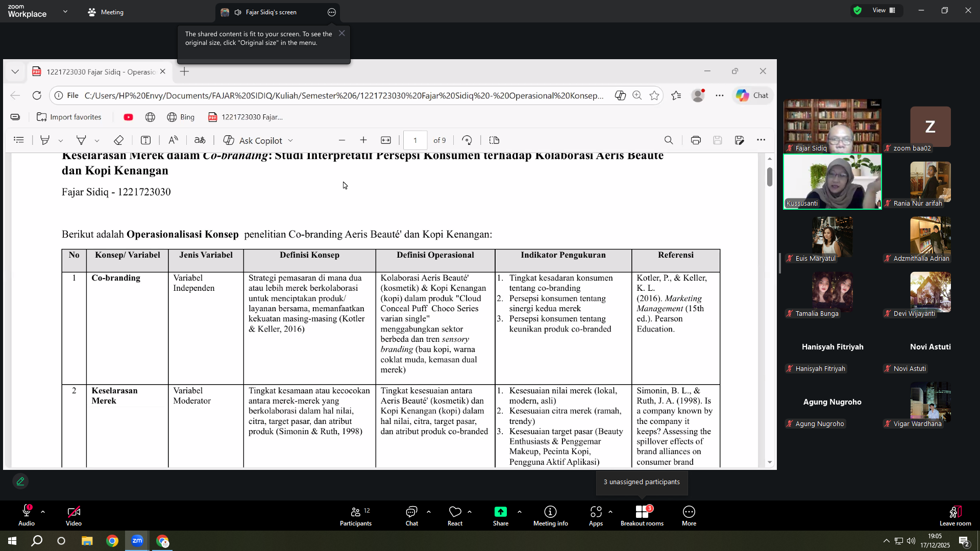980x551 pixels.
Task: Switch to the Meeting tab
Action: tap(106, 12)
